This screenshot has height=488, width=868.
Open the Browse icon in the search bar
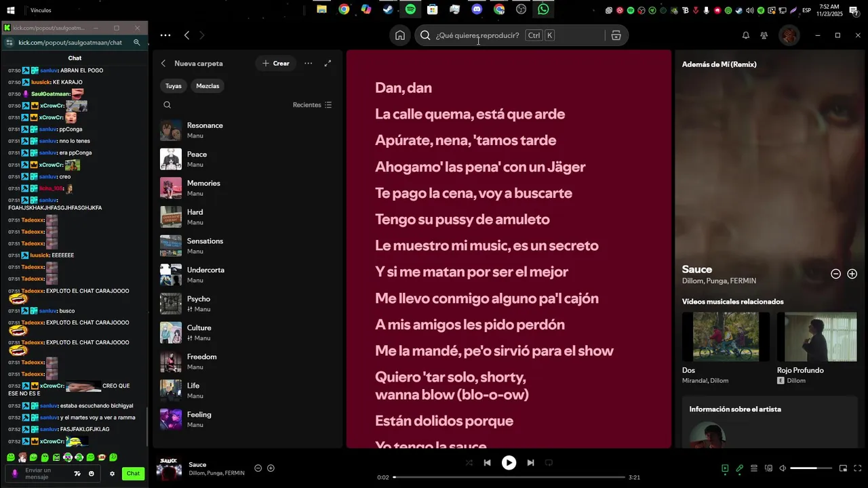(x=616, y=35)
